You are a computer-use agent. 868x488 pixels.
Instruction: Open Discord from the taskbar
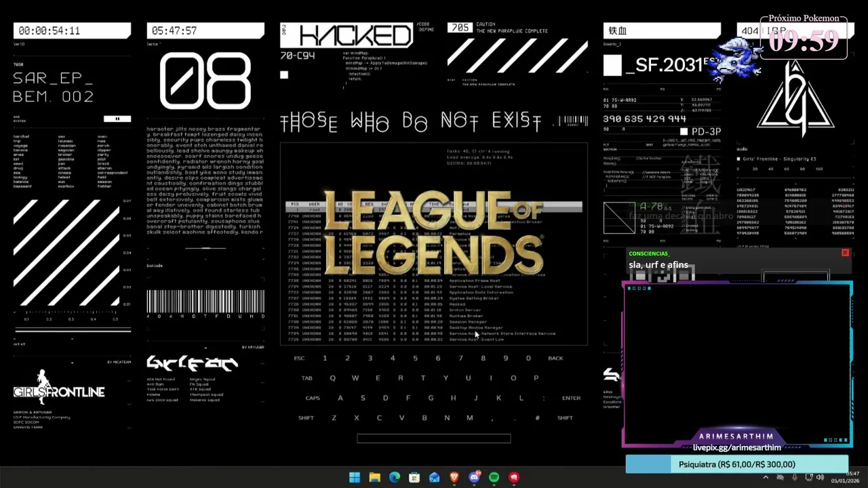tap(474, 478)
